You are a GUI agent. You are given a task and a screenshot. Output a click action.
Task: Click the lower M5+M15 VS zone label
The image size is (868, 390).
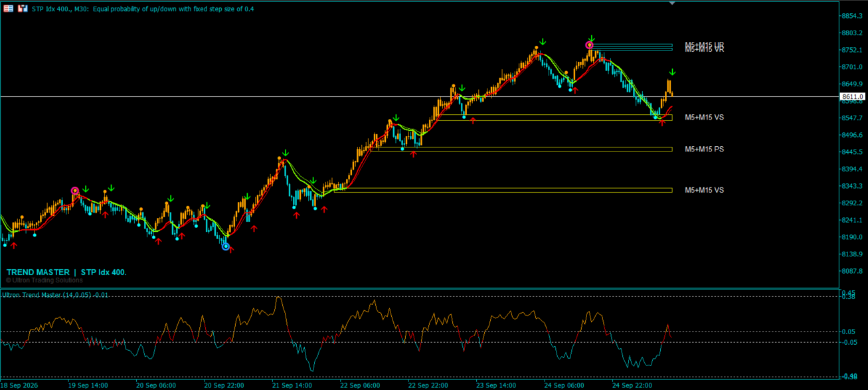tap(704, 190)
